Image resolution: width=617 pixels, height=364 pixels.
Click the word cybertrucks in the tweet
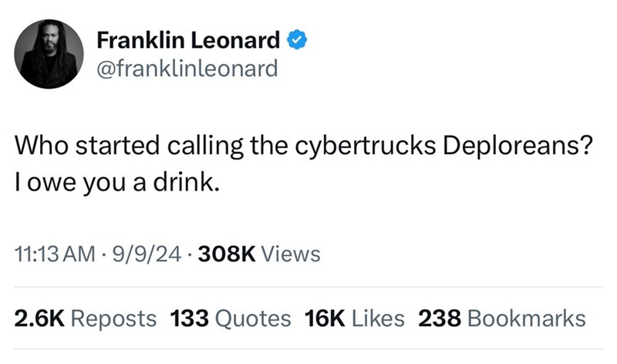point(347,146)
